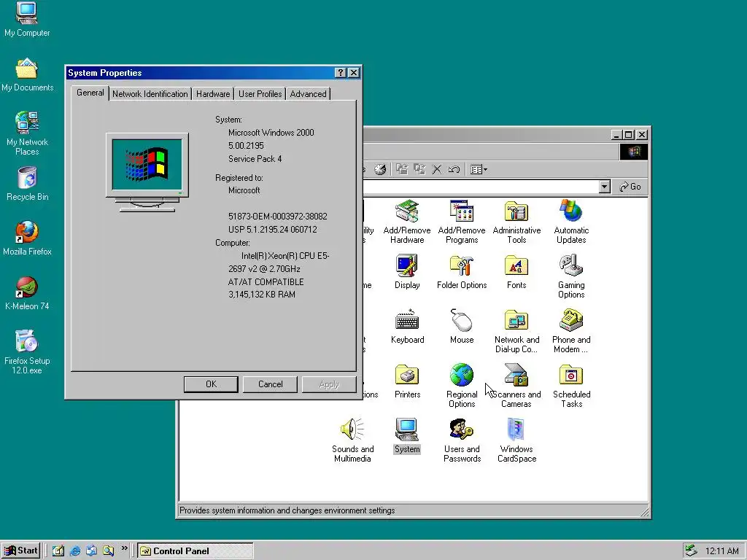Image resolution: width=747 pixels, height=560 pixels.
Task: Open My Network Places desktop icon
Action: 27,133
